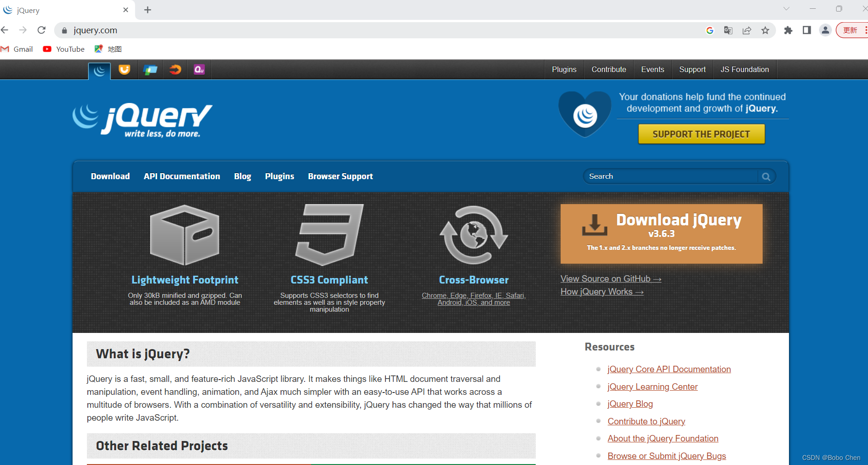Bookmark this page with star
Image resolution: width=868 pixels, height=465 pixels.
[765, 30]
